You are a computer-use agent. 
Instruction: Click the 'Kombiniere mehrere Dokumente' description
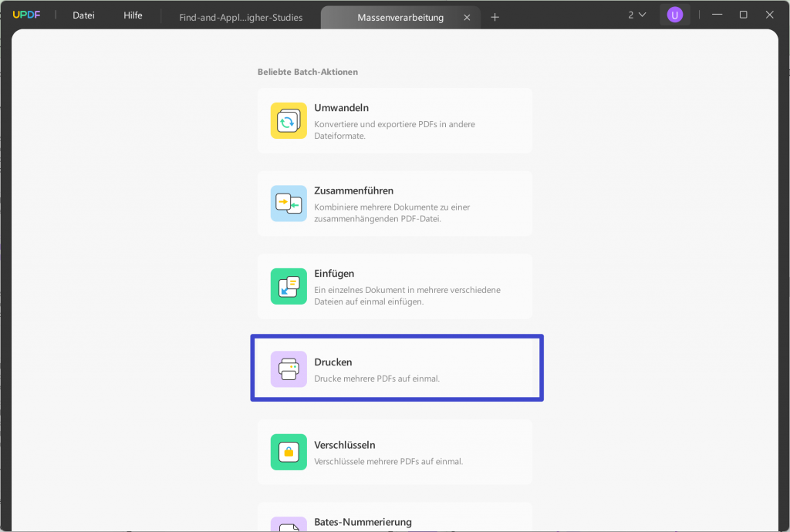[x=392, y=213]
